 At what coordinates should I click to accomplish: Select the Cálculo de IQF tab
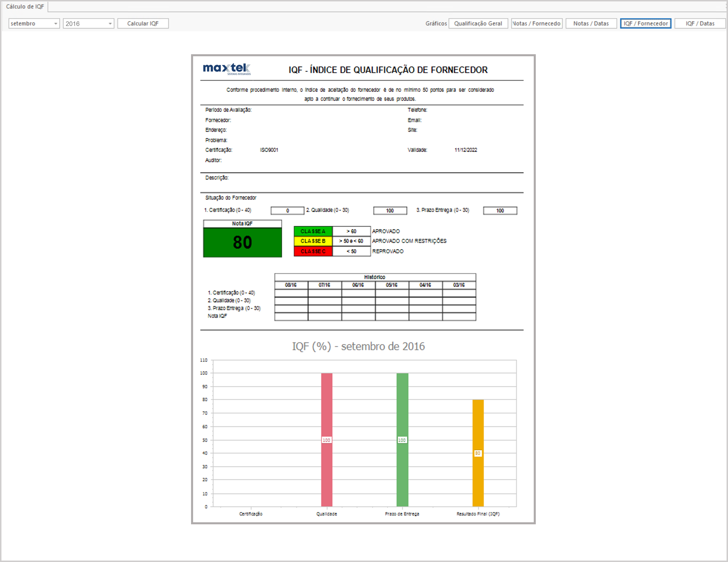25,6
